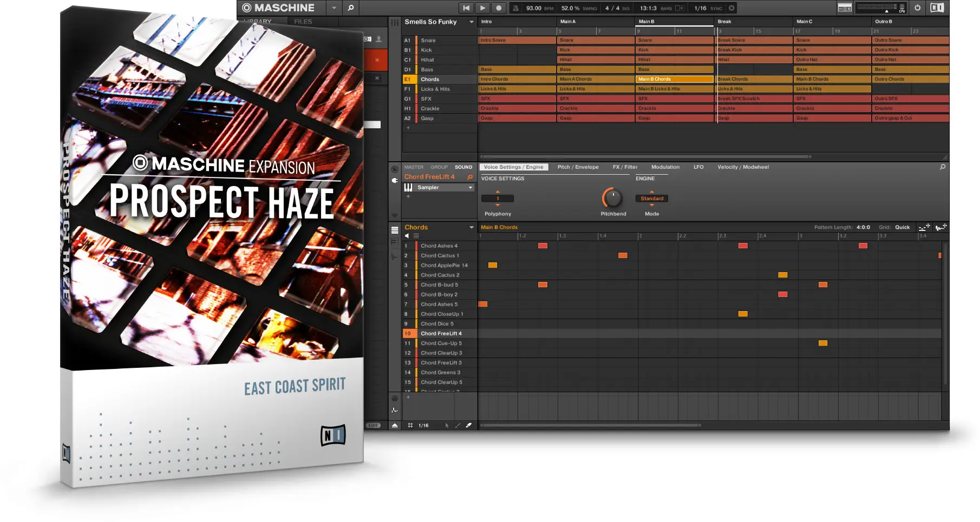Select sound Chord Cue-Up 5
This screenshot has height=522, width=980.
tap(440, 343)
